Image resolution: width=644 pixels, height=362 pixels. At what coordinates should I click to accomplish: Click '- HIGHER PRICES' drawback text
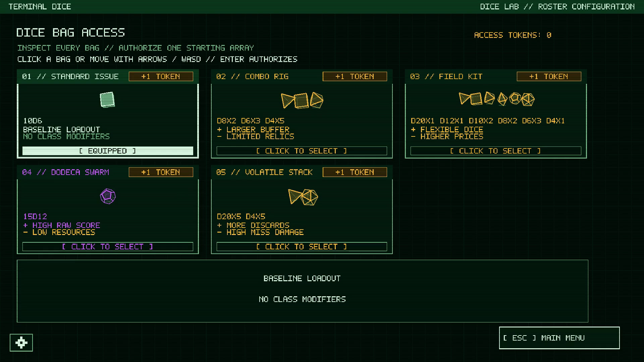tap(447, 136)
